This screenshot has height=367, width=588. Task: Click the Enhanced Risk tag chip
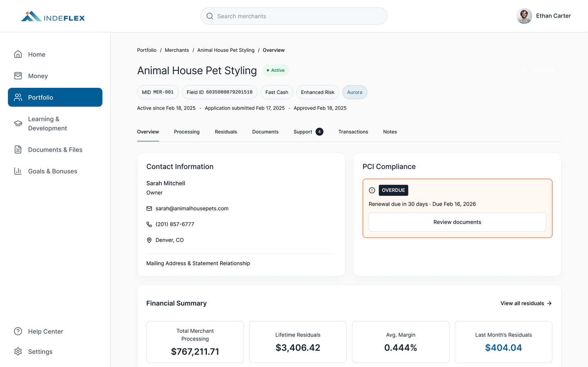click(318, 92)
